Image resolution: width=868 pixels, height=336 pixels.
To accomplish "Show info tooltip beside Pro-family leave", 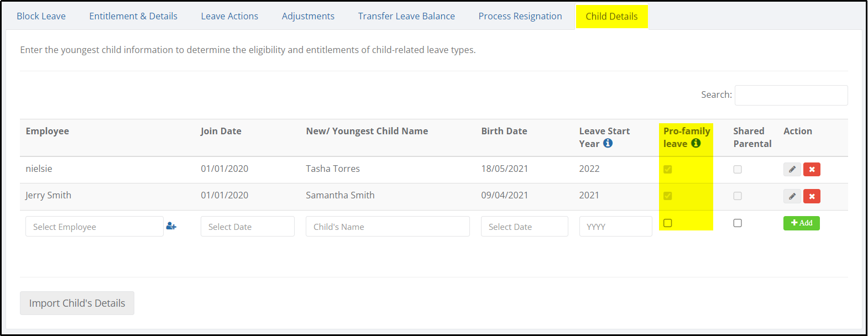I will click(696, 143).
